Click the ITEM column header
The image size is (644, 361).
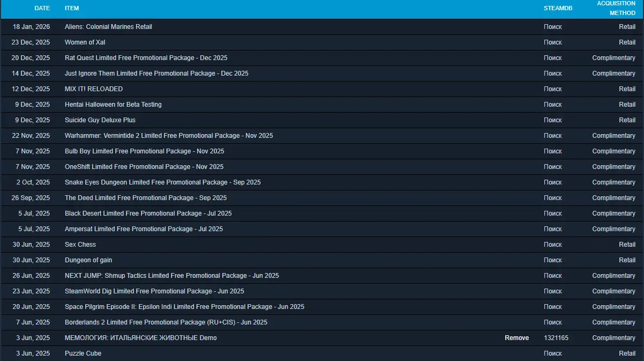tap(72, 8)
